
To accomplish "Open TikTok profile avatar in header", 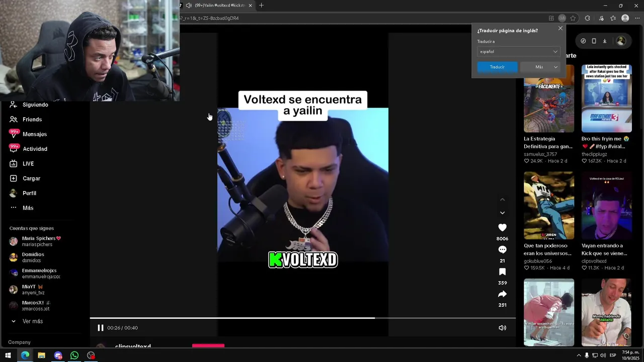I will pos(621,41).
